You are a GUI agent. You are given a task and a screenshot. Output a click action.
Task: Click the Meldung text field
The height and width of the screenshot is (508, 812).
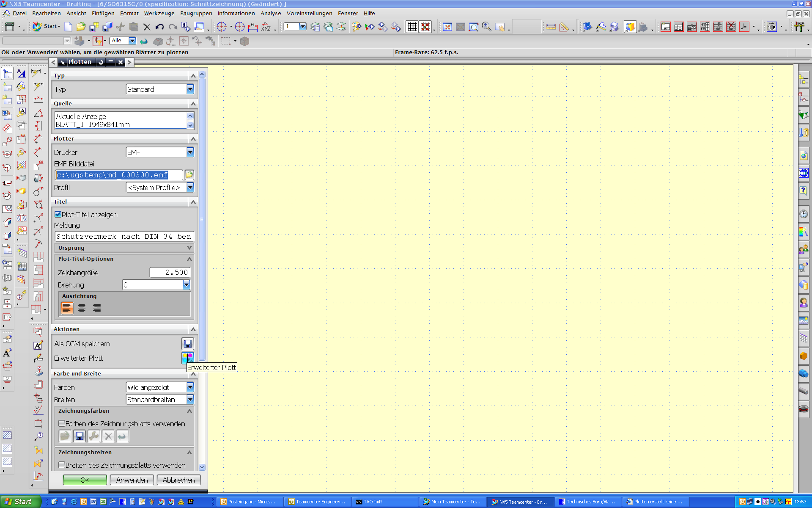tap(124, 236)
